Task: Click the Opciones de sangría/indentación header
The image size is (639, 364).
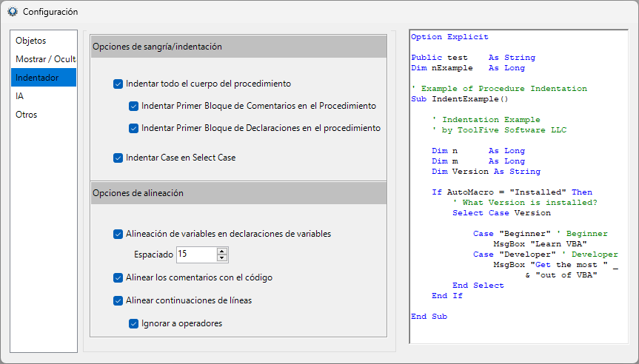Action: (x=238, y=47)
